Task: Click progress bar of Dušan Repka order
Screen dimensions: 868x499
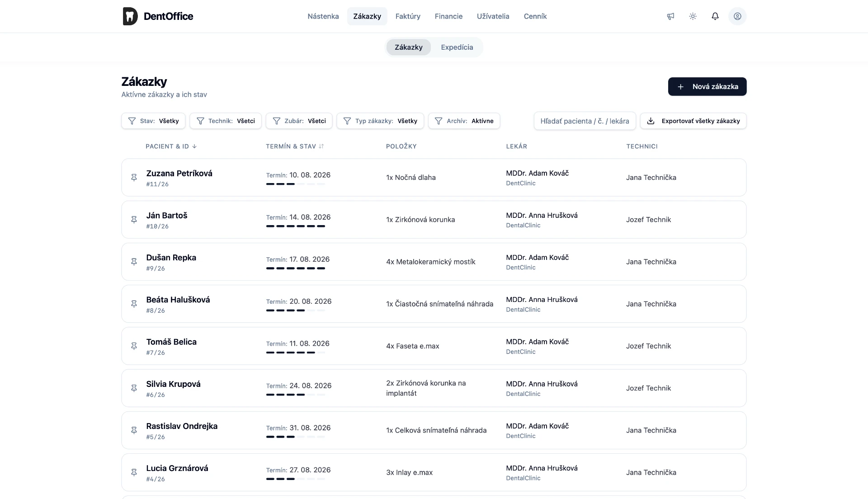Action: [296, 268]
